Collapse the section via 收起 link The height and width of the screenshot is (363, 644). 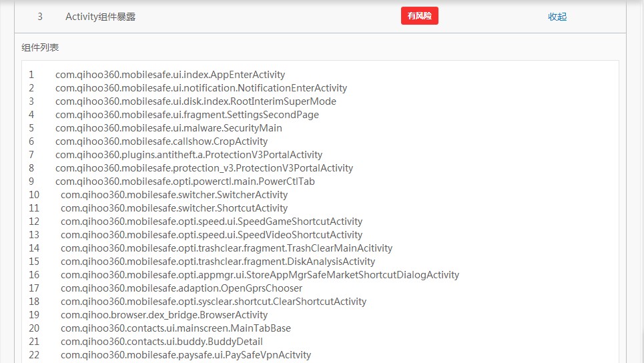(x=557, y=17)
